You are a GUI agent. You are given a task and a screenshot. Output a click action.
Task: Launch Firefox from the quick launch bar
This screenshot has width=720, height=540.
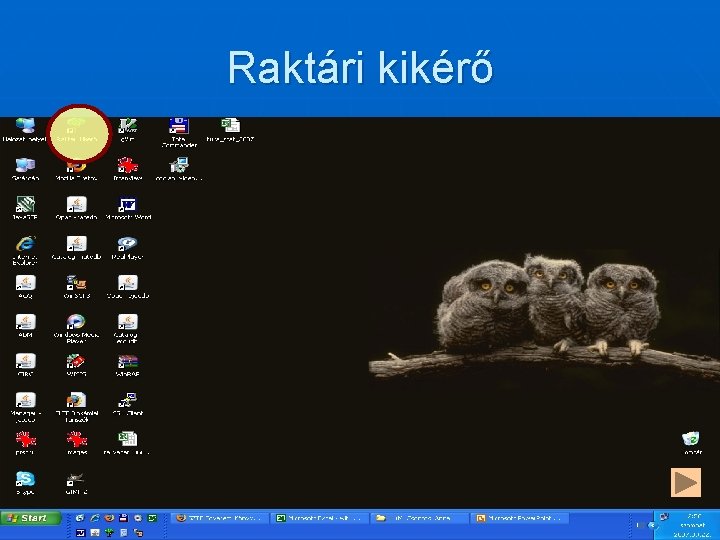pos(109,518)
